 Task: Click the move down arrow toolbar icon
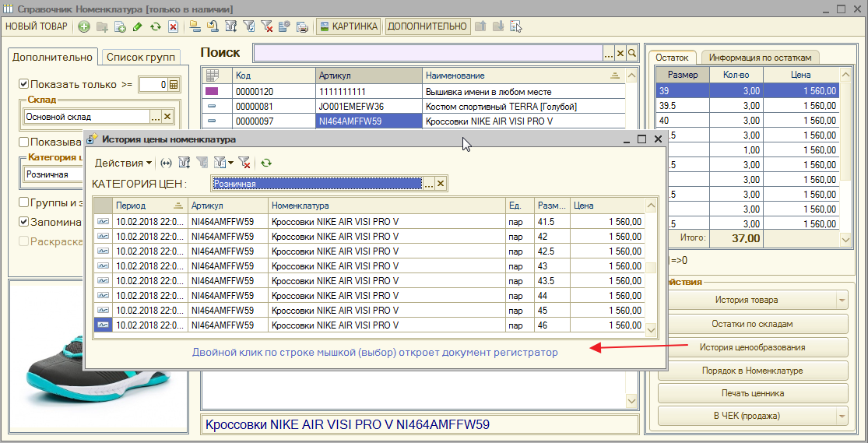coord(498,26)
